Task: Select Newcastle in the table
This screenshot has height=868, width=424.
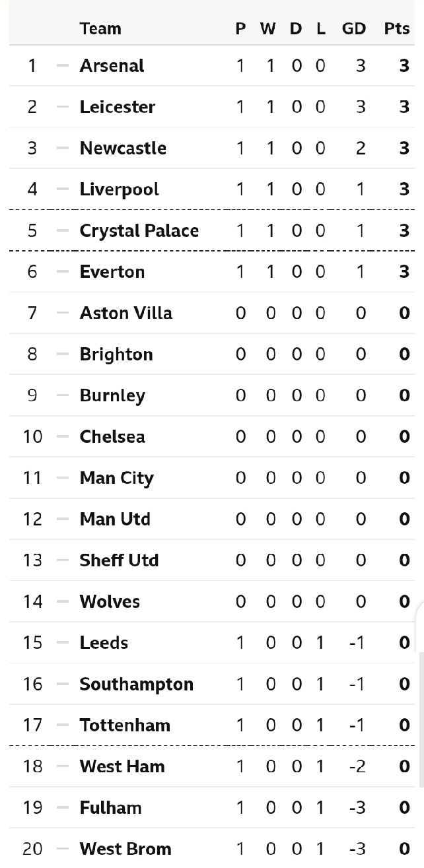Action: click(122, 148)
